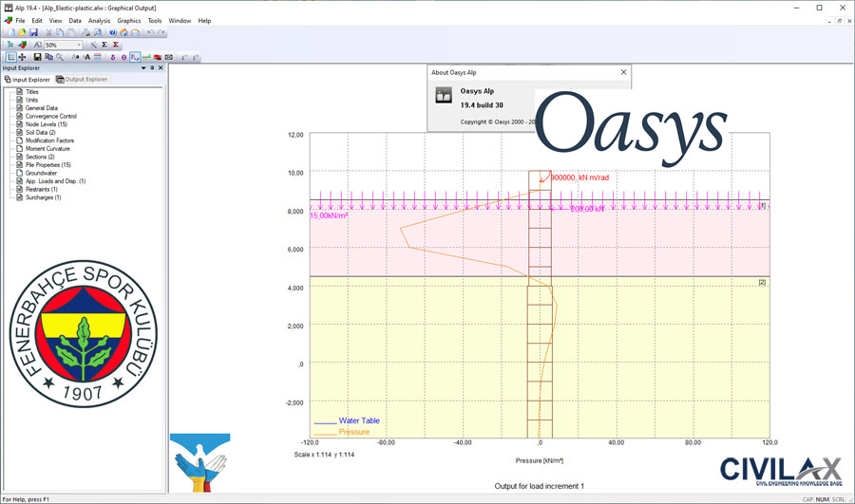Save file with the blue floppy icon
Viewport: 855px width, 504px height.
34,32
